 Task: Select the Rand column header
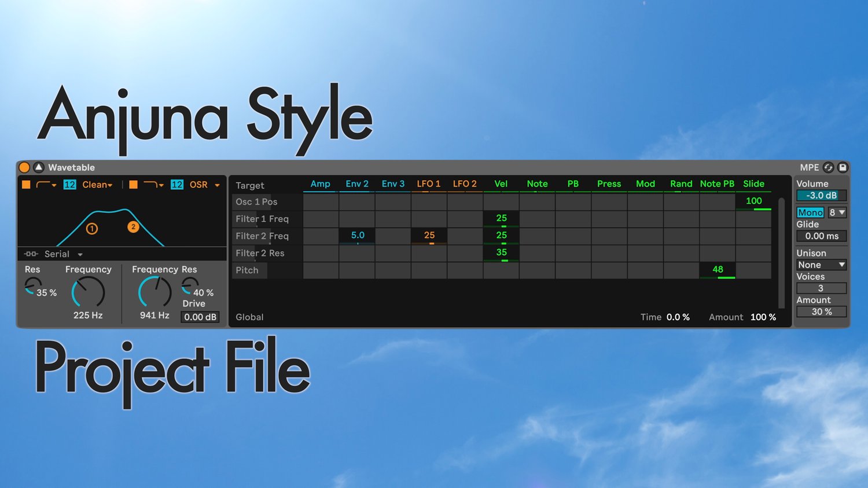point(681,184)
